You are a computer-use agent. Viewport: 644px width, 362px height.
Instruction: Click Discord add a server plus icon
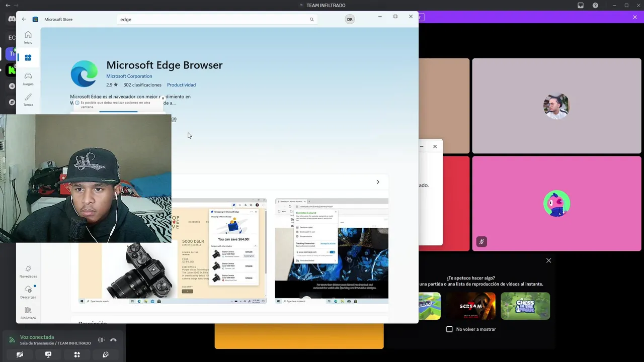(12, 86)
